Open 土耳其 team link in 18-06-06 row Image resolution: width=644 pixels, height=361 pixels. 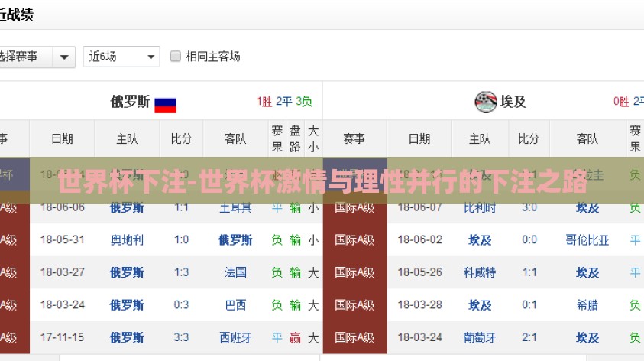pyautogui.click(x=235, y=207)
